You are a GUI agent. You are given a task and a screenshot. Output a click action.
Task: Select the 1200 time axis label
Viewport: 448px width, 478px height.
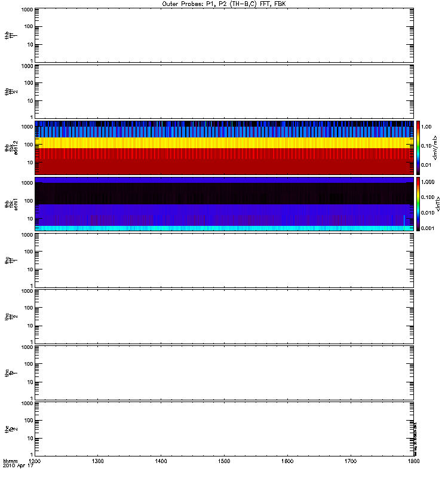point(35,461)
